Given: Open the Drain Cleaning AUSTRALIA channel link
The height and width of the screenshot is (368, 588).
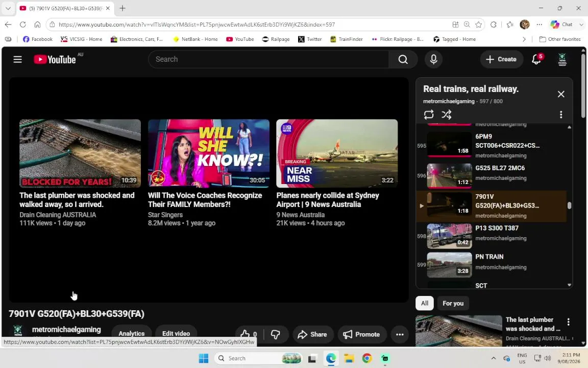Looking at the screenshot, I should pos(58,215).
